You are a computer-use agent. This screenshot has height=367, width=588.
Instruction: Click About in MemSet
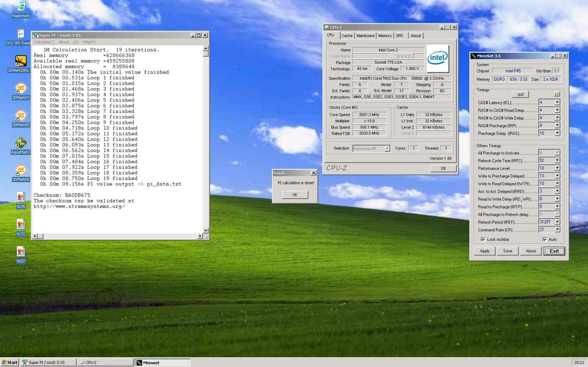point(531,251)
